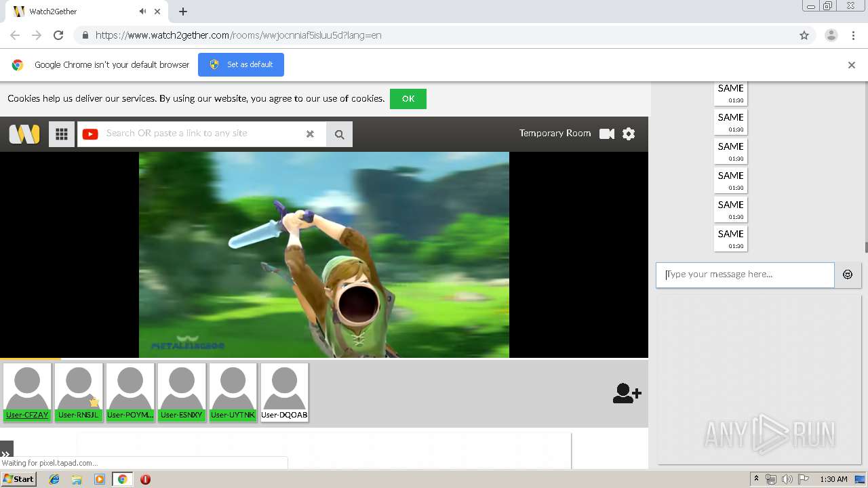Open a new browser tab

[x=183, y=12]
